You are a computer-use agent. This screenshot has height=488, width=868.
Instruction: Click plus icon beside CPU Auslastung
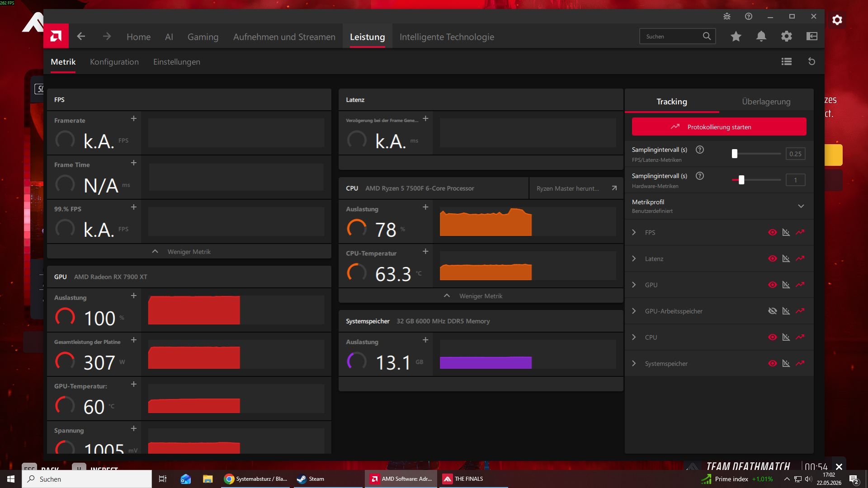click(x=425, y=207)
